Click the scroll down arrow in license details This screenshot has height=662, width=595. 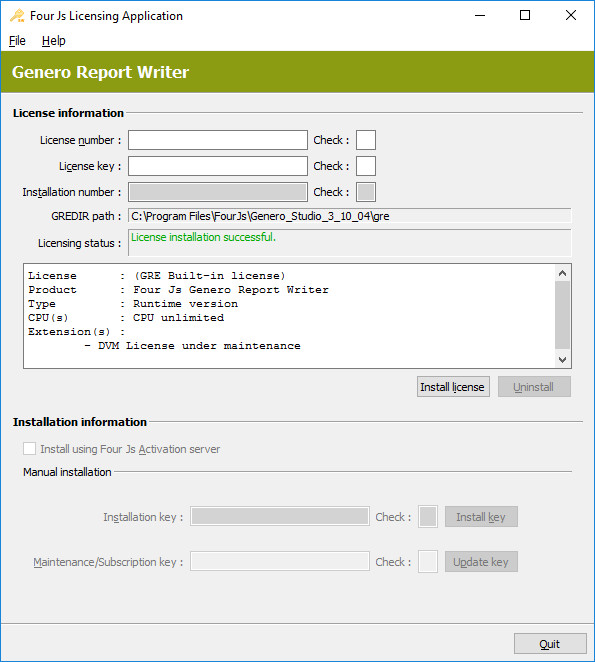[562, 360]
